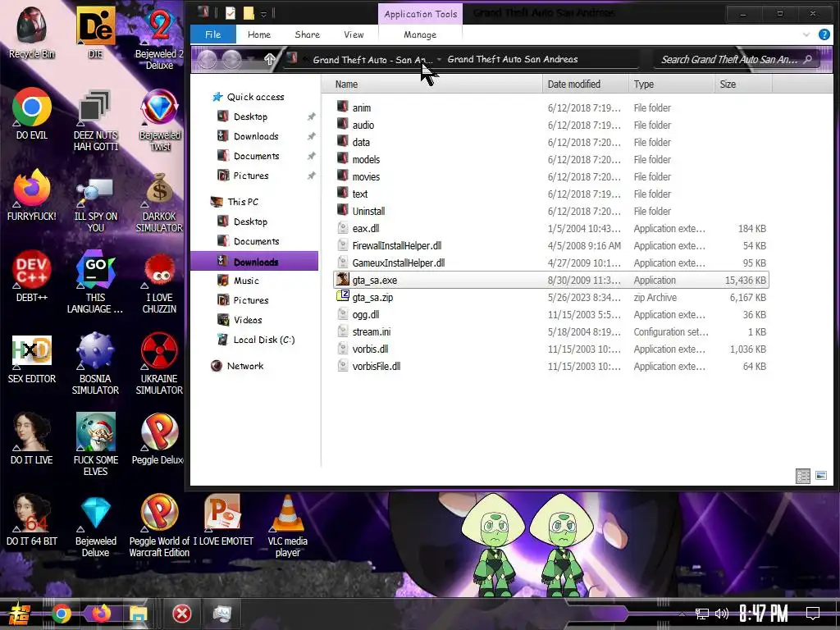
Task: Click the network tray icon
Action: point(701,614)
